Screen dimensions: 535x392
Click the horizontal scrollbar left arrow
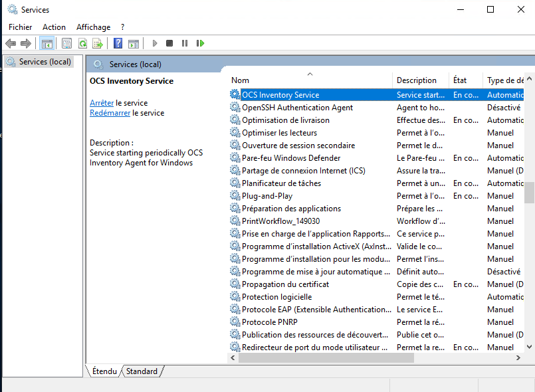click(233, 357)
